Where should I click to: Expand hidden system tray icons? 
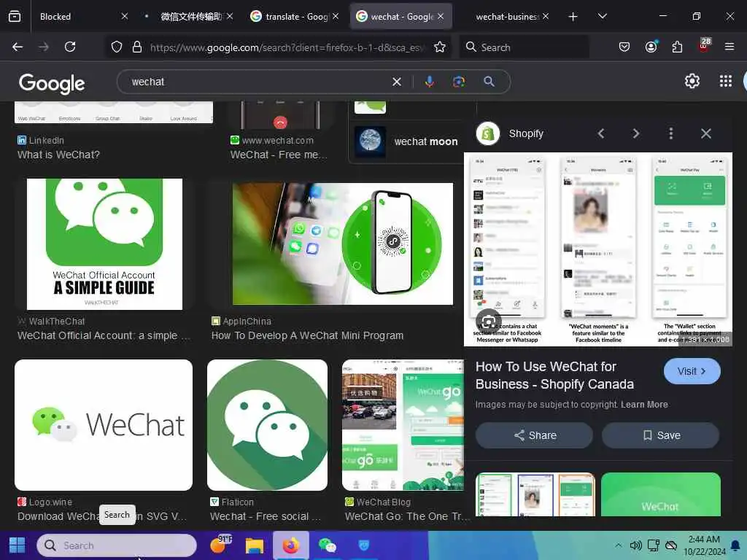618,545
